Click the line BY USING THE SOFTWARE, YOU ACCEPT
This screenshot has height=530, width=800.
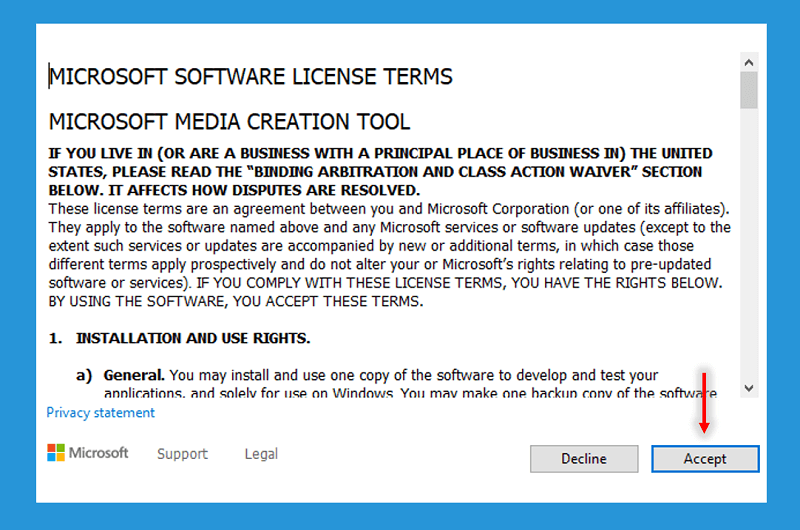236,301
